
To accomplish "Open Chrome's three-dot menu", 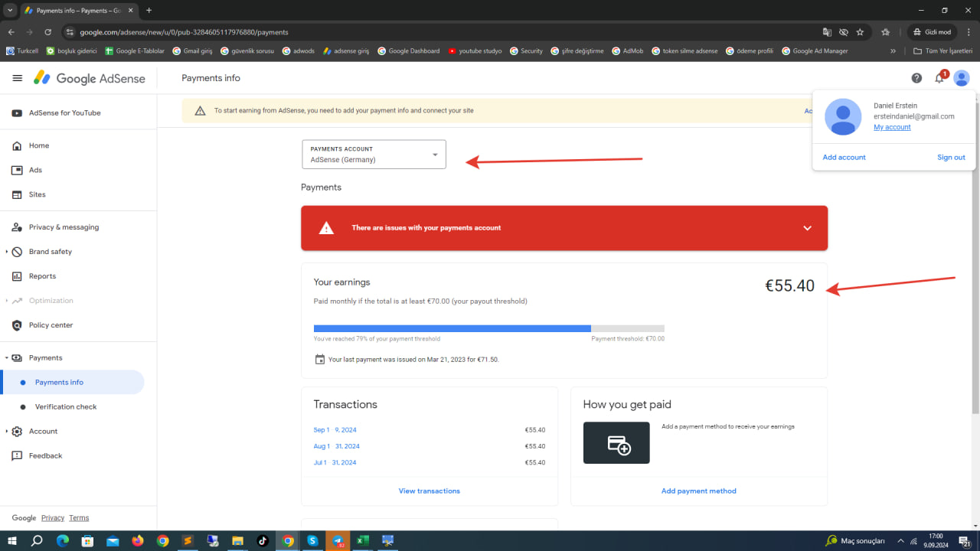I will [x=968, y=32].
